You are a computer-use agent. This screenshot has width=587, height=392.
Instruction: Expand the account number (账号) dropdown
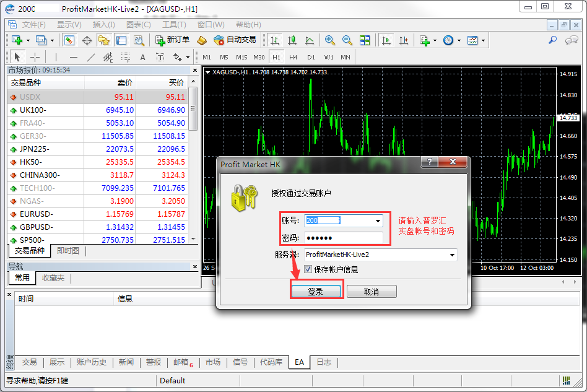[378, 221]
